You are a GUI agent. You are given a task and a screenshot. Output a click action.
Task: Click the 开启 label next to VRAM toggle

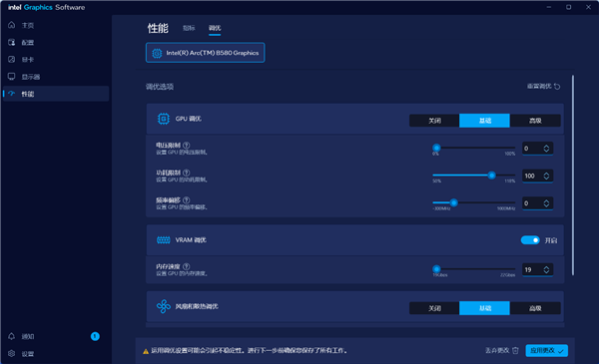pos(551,240)
